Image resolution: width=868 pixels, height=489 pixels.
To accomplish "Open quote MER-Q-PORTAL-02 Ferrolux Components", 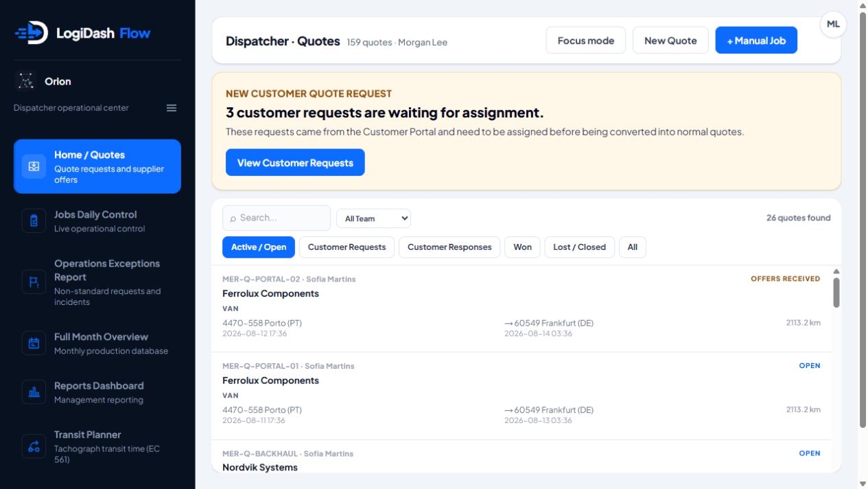I will (x=521, y=309).
